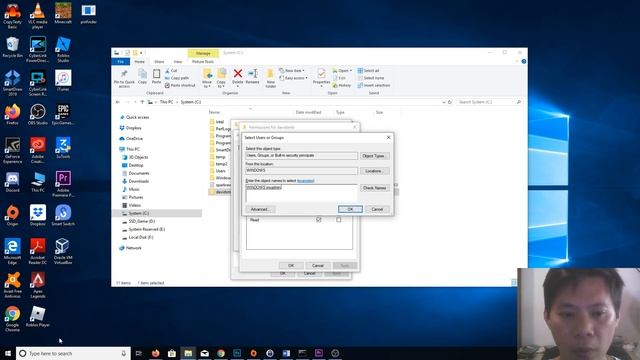Close the Select Users or Groups dialog

click(389, 138)
